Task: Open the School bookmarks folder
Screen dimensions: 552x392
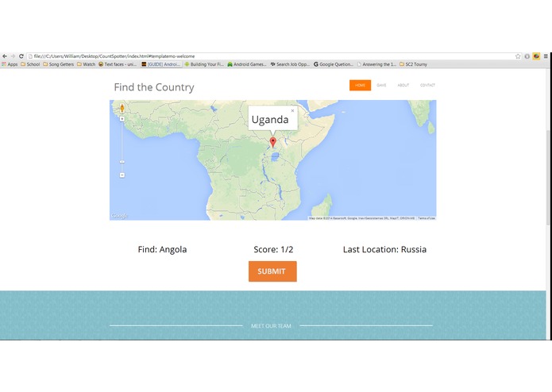Action: point(30,64)
